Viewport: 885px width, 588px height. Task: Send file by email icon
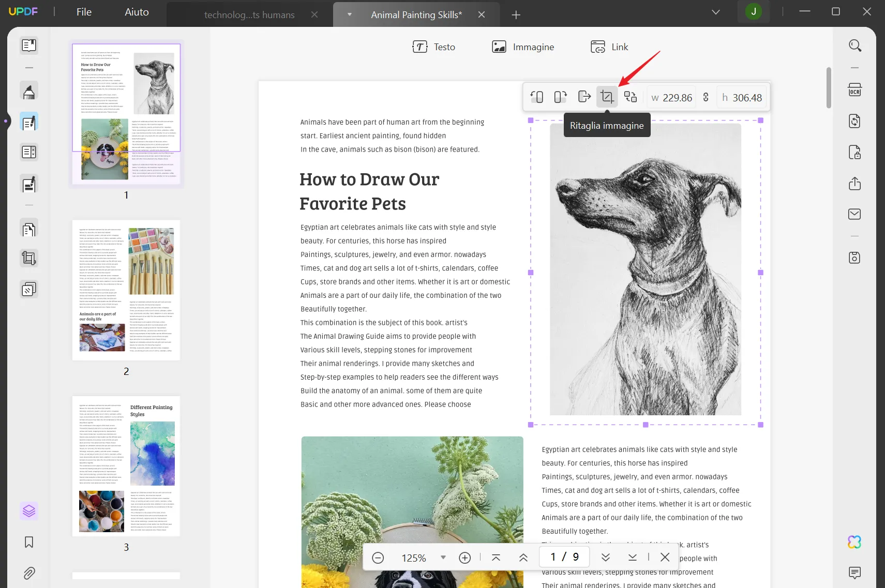click(x=855, y=214)
